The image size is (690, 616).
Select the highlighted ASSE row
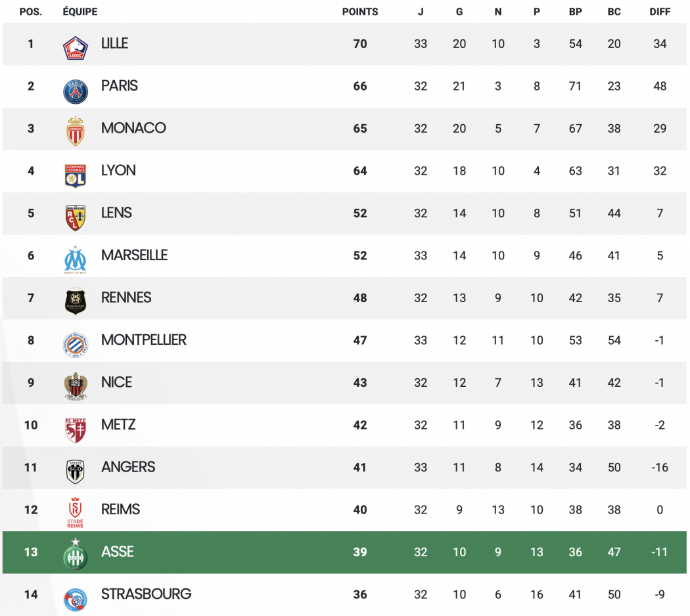coord(344,552)
